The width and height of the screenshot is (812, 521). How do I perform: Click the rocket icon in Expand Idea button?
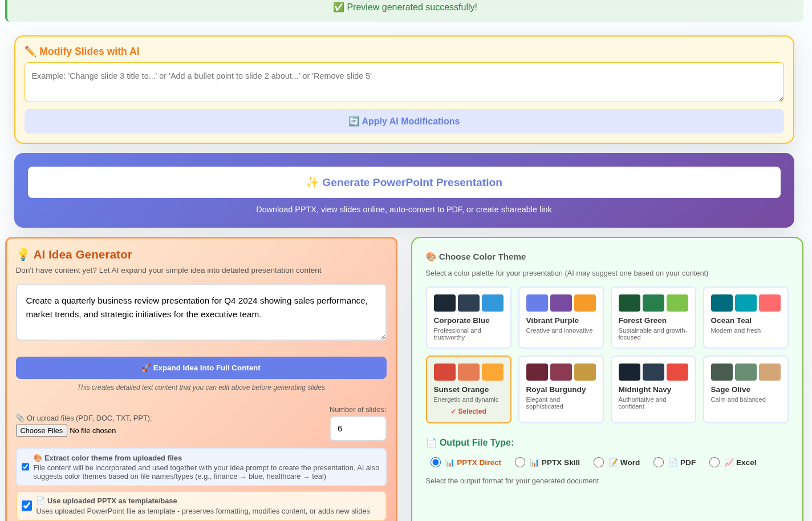(x=146, y=367)
